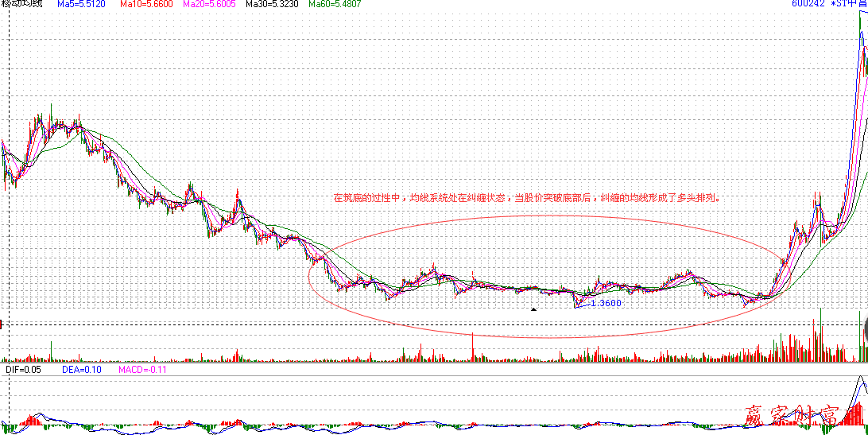This screenshot has width=868, height=435.
Task: Click the 600242 *ST中昌 stock code label
Action: (x=827, y=4)
